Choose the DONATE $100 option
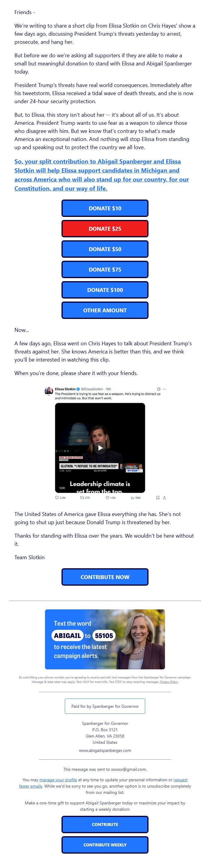 105,290
